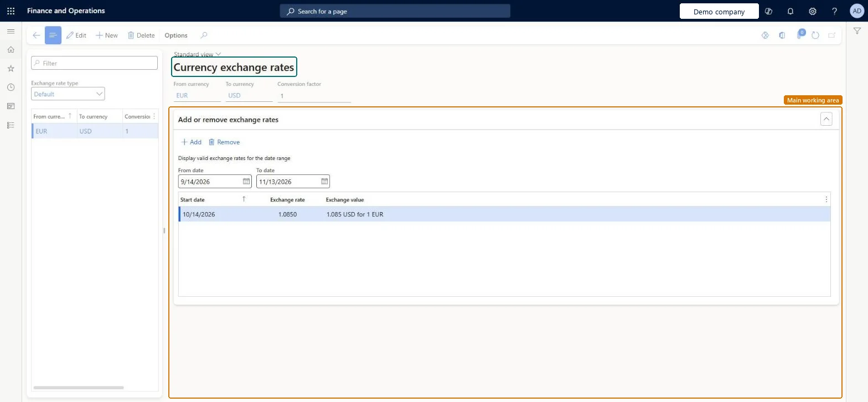Open Workspaces icon in sidebar
The width and height of the screenshot is (868, 402).
pyautogui.click(x=11, y=106)
